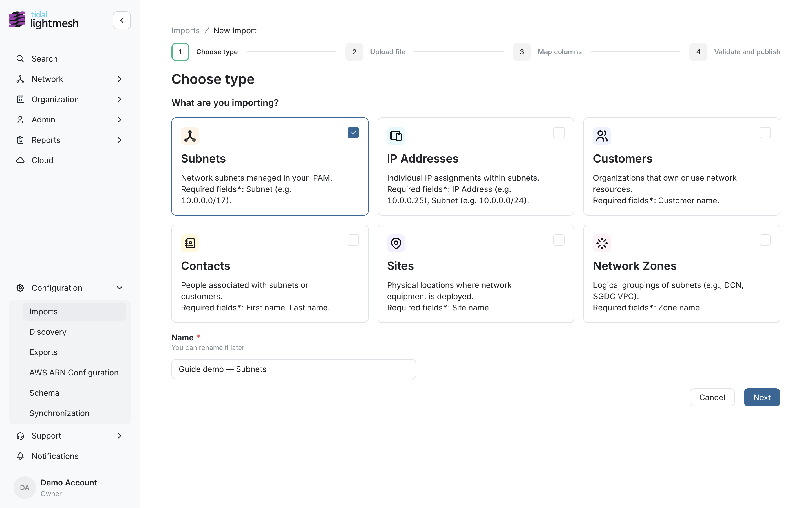This screenshot has height=508, width=812.
Task: Open Search in the sidebar
Action: click(70, 59)
